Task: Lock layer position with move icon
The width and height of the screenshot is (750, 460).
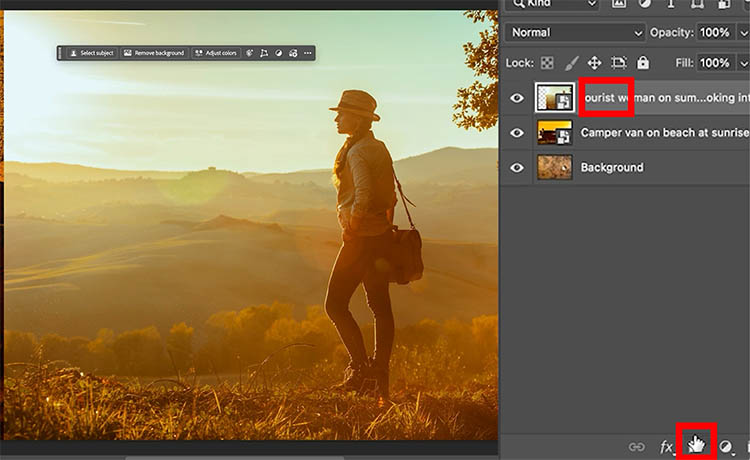Action: (x=595, y=63)
